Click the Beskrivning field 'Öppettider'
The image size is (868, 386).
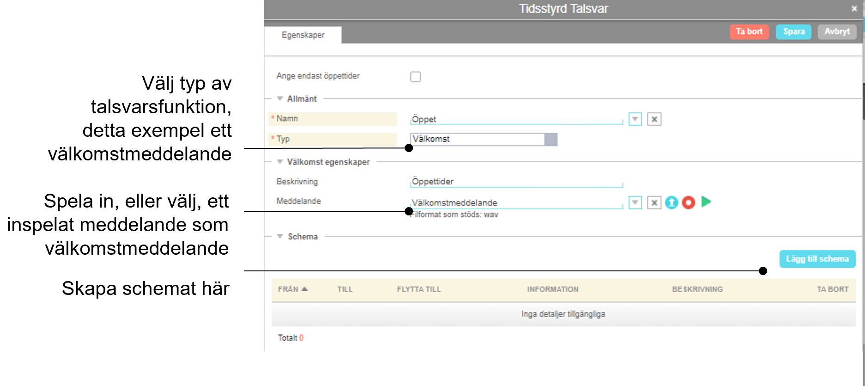[x=516, y=182]
